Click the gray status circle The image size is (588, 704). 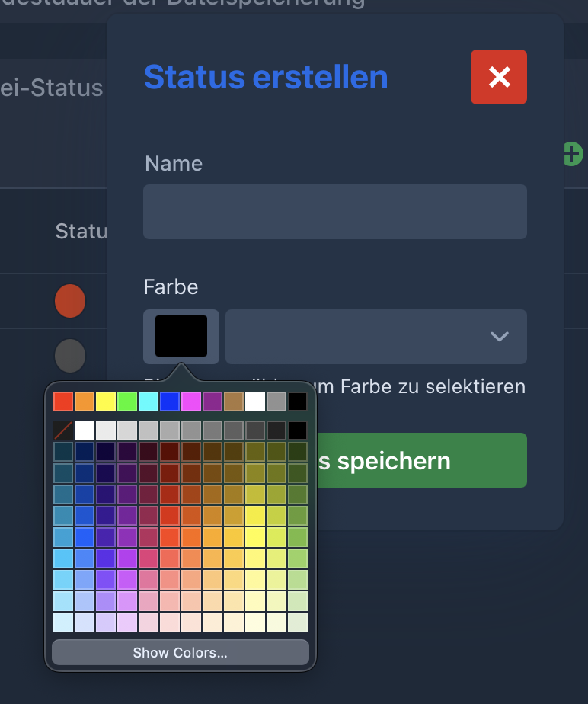pos(70,356)
